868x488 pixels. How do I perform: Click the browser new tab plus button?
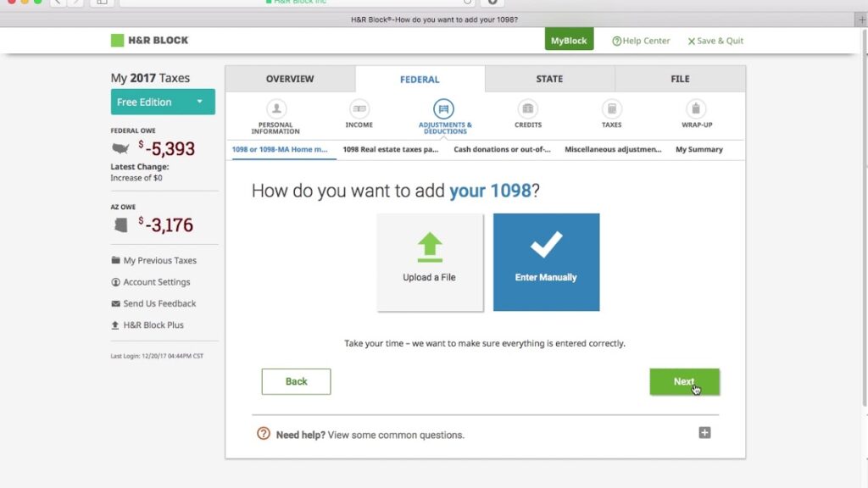tap(861, 19)
